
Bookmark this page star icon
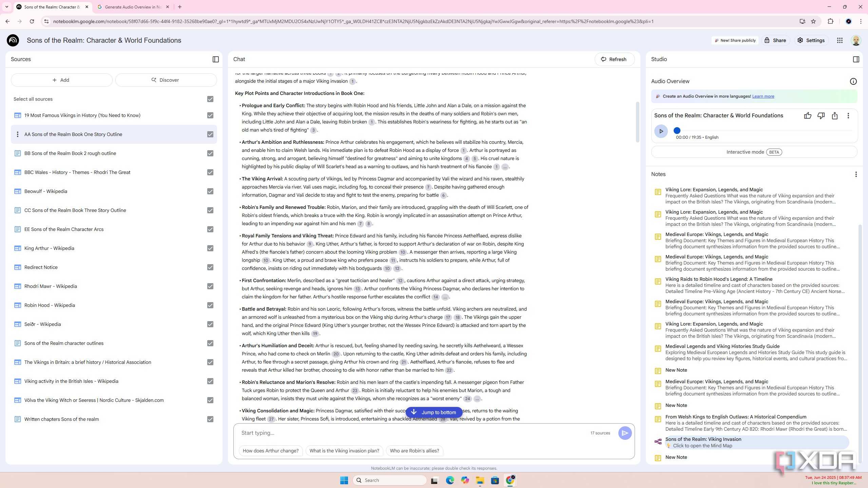point(813,21)
